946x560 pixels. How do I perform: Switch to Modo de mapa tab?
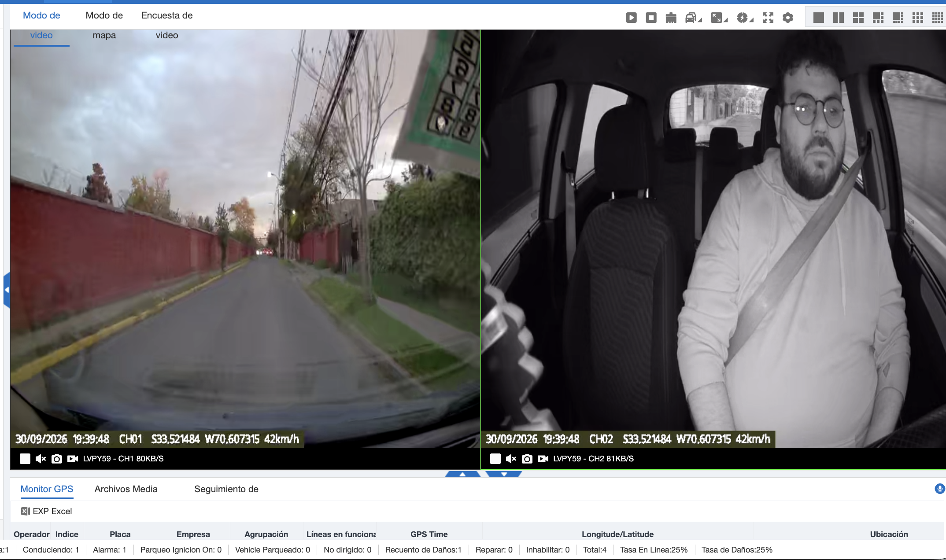pyautogui.click(x=104, y=25)
